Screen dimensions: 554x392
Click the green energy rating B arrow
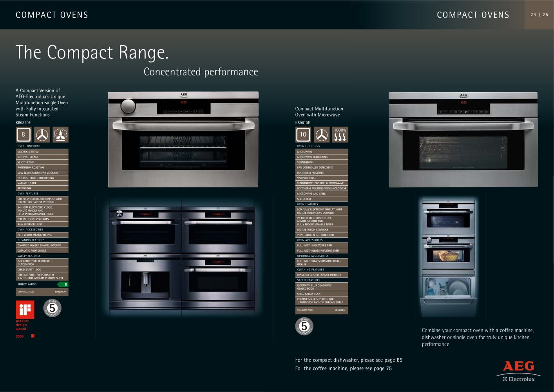(63, 284)
